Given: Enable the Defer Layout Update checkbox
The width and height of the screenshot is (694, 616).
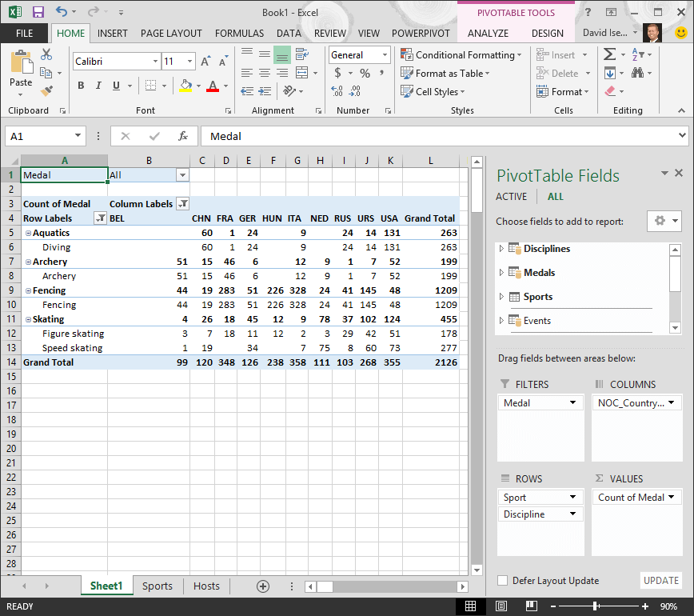Looking at the screenshot, I should click(501, 580).
